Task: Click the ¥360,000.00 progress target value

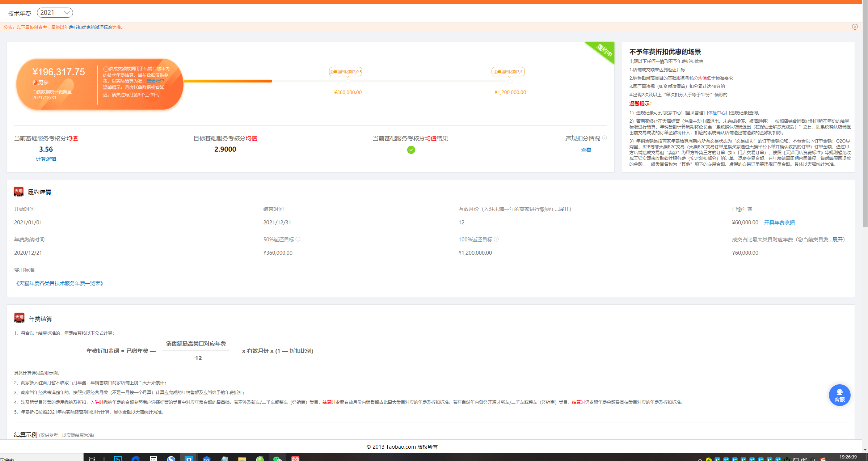Action: (348, 92)
